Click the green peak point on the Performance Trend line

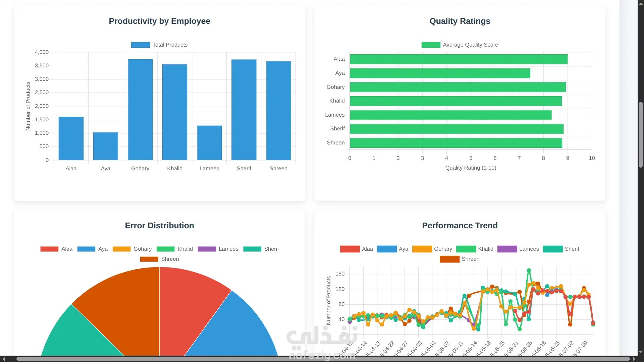[x=529, y=270]
